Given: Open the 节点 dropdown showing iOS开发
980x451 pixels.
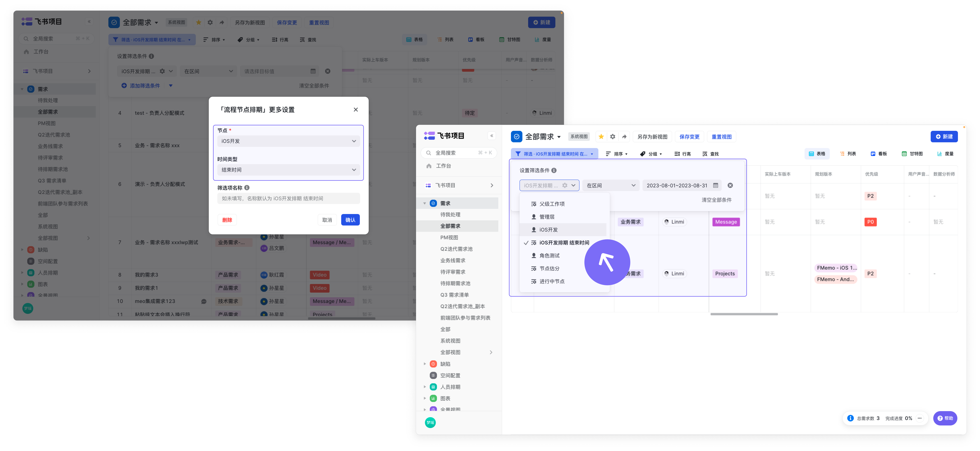Looking at the screenshot, I should pyautogui.click(x=288, y=141).
